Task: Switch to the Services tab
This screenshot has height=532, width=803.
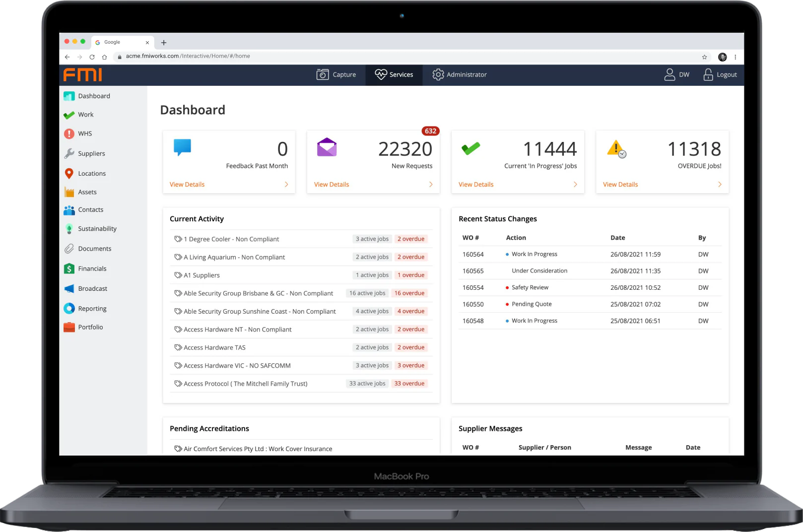Action: pyautogui.click(x=394, y=74)
